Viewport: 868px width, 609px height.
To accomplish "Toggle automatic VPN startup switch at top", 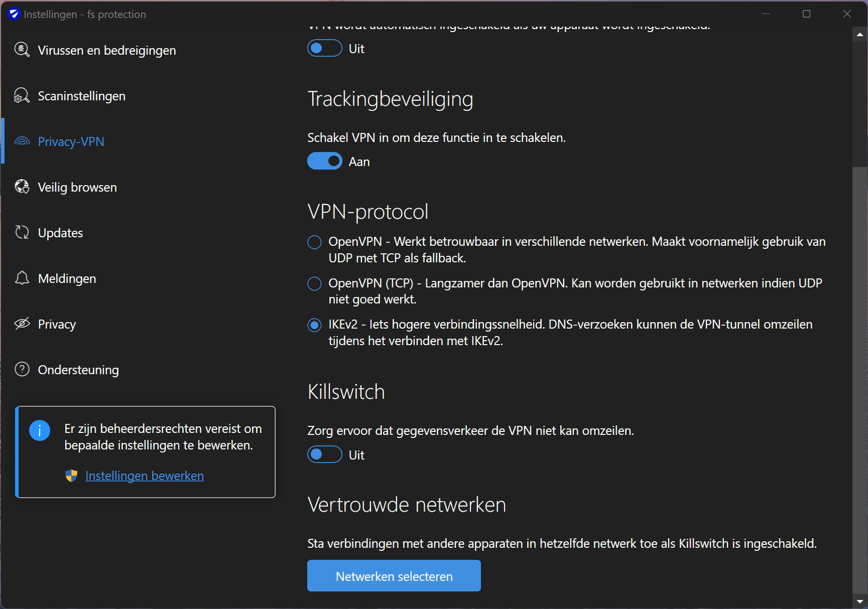I will 325,48.
